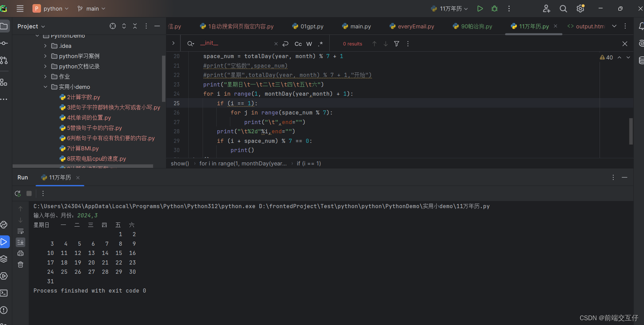Start debugging with the bug icon
The width and height of the screenshot is (644, 325).
[494, 9]
